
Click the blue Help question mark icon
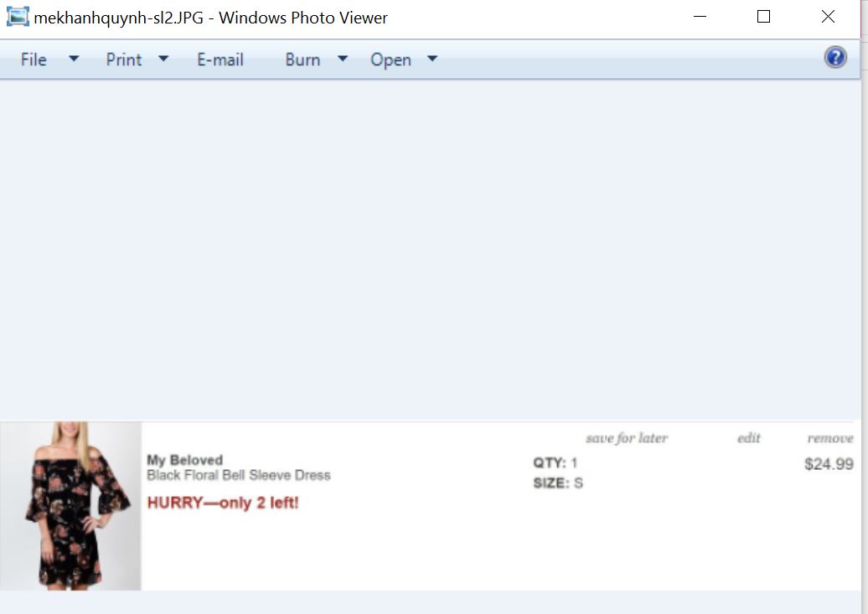pos(834,58)
